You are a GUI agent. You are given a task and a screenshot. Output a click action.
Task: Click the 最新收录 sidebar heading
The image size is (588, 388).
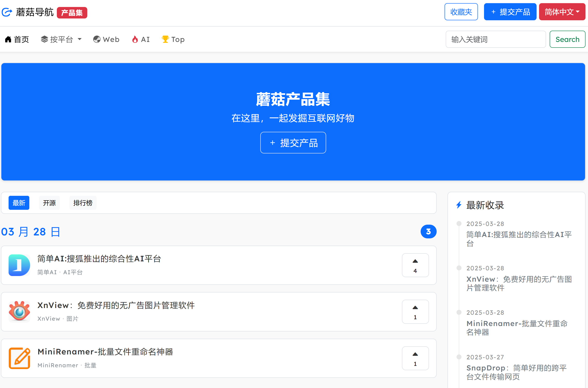tap(485, 205)
